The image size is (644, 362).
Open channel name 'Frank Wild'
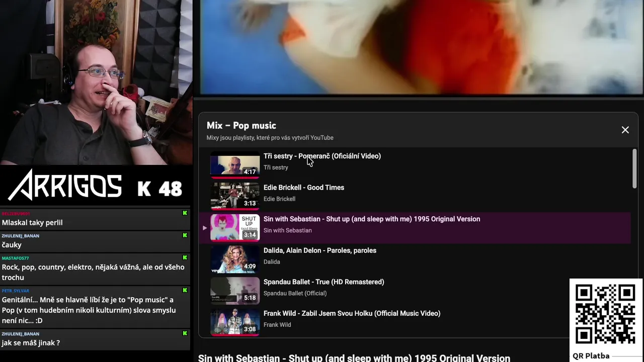coord(277,325)
